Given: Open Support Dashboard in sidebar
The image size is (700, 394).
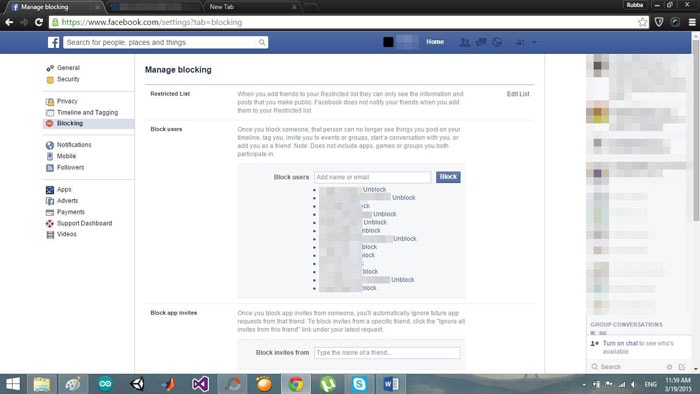Looking at the screenshot, I should [x=84, y=223].
